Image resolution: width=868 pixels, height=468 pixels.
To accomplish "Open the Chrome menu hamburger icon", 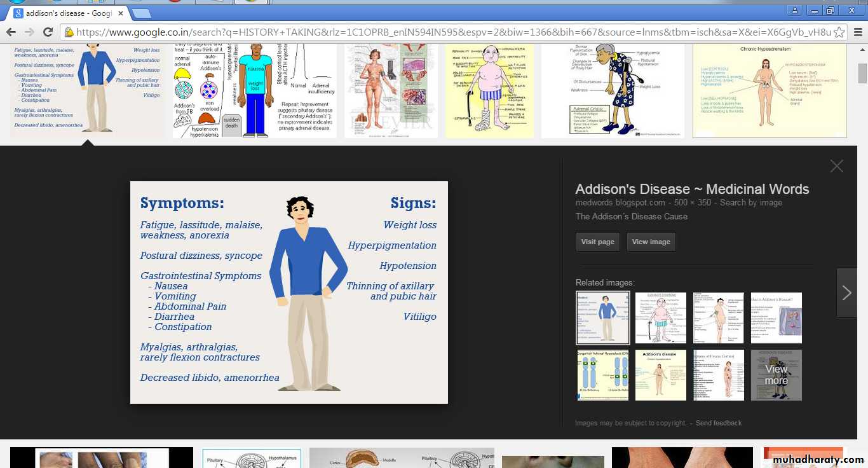I will click(857, 32).
